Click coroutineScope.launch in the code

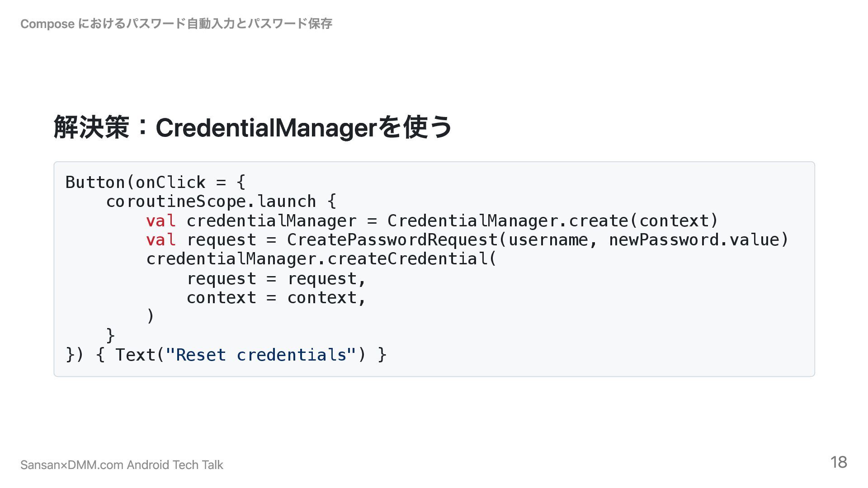(211, 202)
